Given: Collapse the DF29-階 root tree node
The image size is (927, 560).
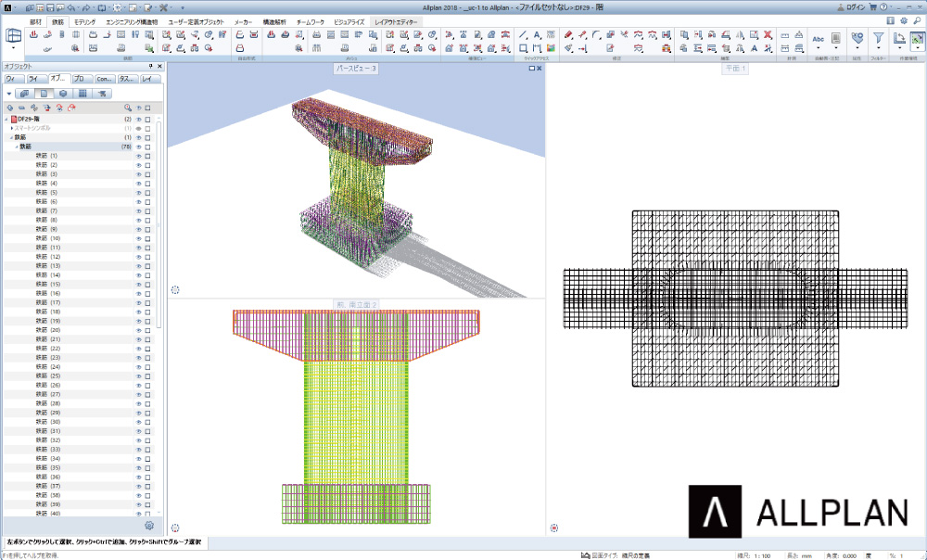Looking at the screenshot, I should click(x=6, y=120).
